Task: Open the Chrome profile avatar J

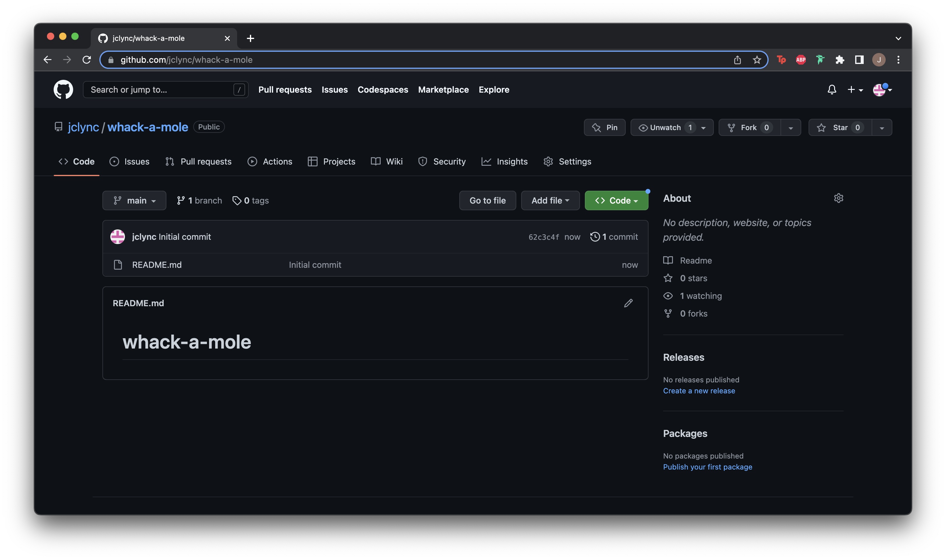Action: (x=879, y=60)
